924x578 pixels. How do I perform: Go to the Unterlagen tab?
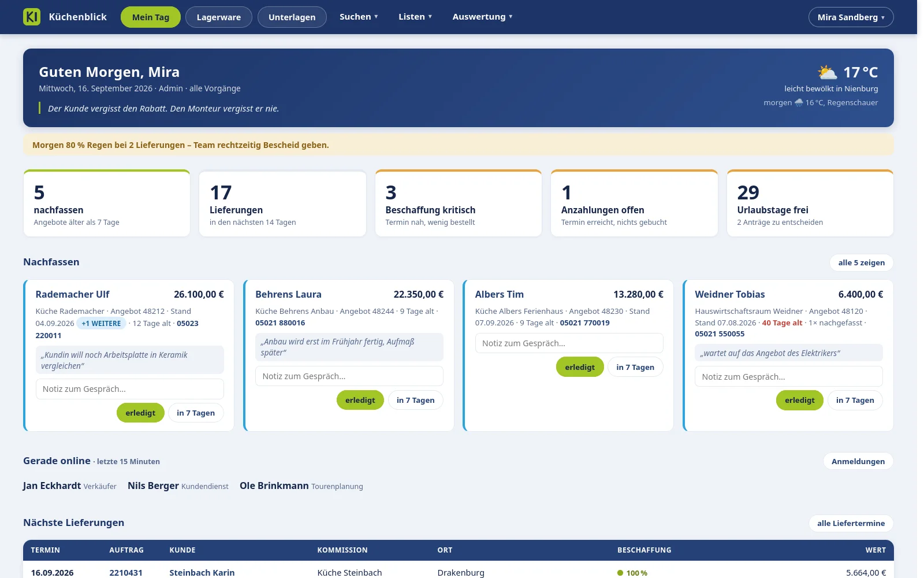click(x=292, y=17)
